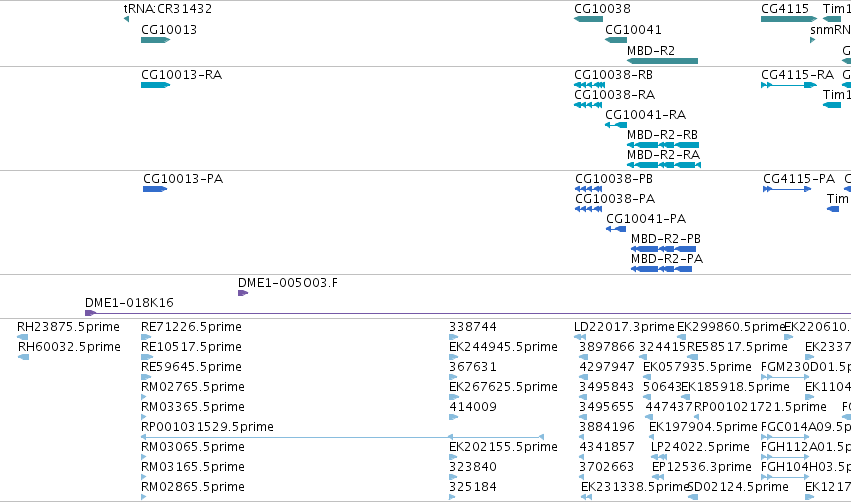
Task: Select the DME1-005O03.F purple arrow glyph
Action: tap(243, 293)
